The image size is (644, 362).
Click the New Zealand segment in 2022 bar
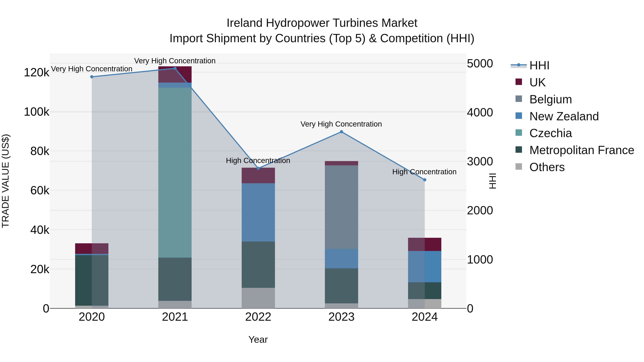[x=258, y=212]
